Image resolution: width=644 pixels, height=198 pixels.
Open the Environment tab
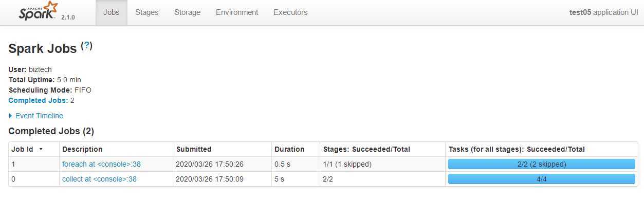click(x=237, y=12)
